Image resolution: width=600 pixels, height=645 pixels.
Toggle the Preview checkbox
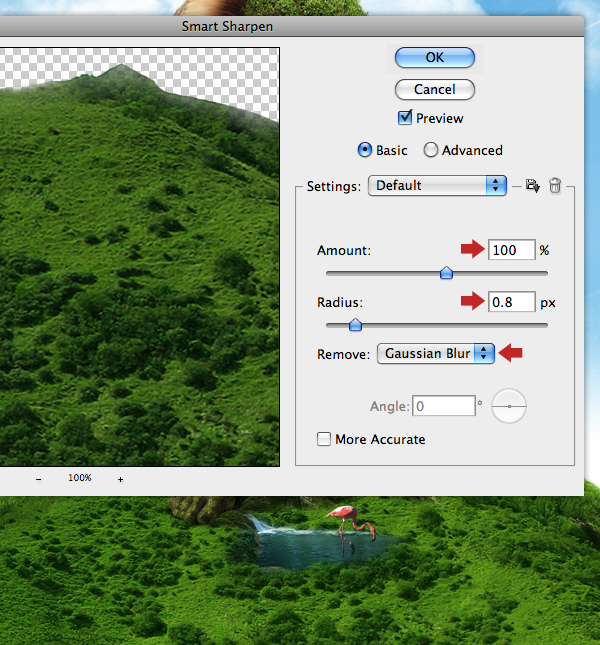pyautogui.click(x=405, y=118)
